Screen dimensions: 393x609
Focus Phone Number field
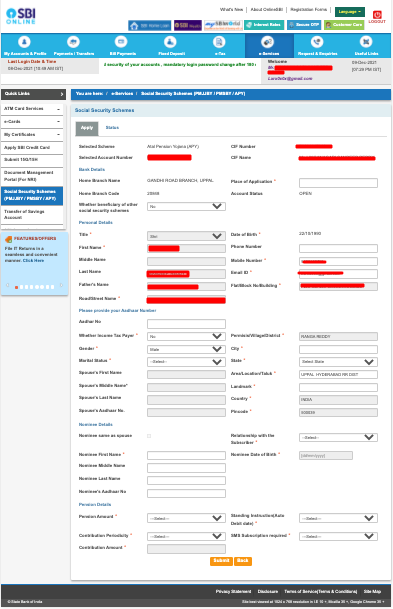(338, 249)
